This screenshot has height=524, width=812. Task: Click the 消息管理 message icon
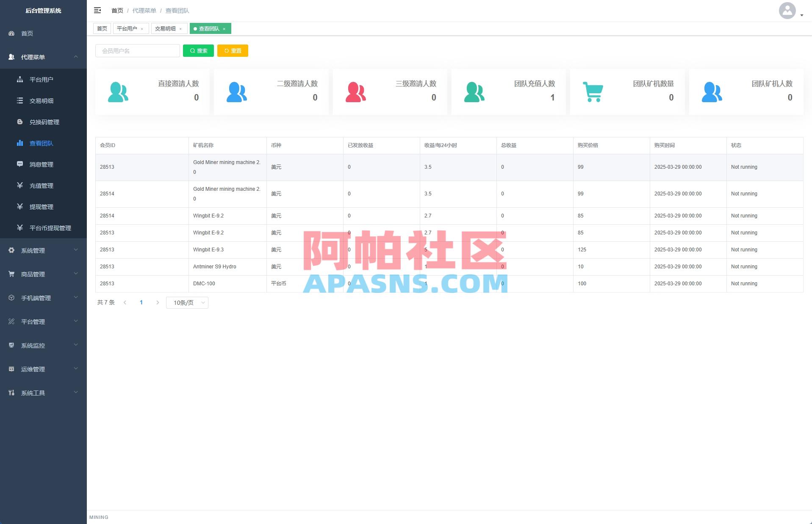[20, 164]
